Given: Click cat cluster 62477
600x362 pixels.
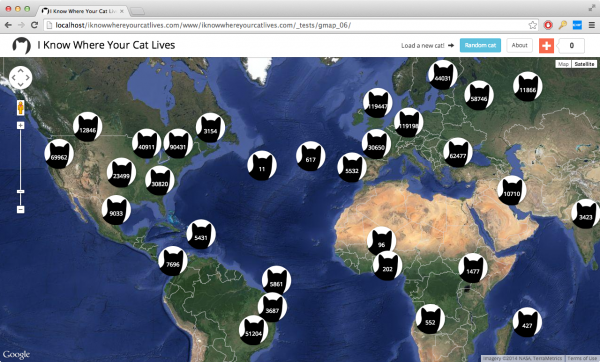Looking at the screenshot, I should [x=458, y=152].
